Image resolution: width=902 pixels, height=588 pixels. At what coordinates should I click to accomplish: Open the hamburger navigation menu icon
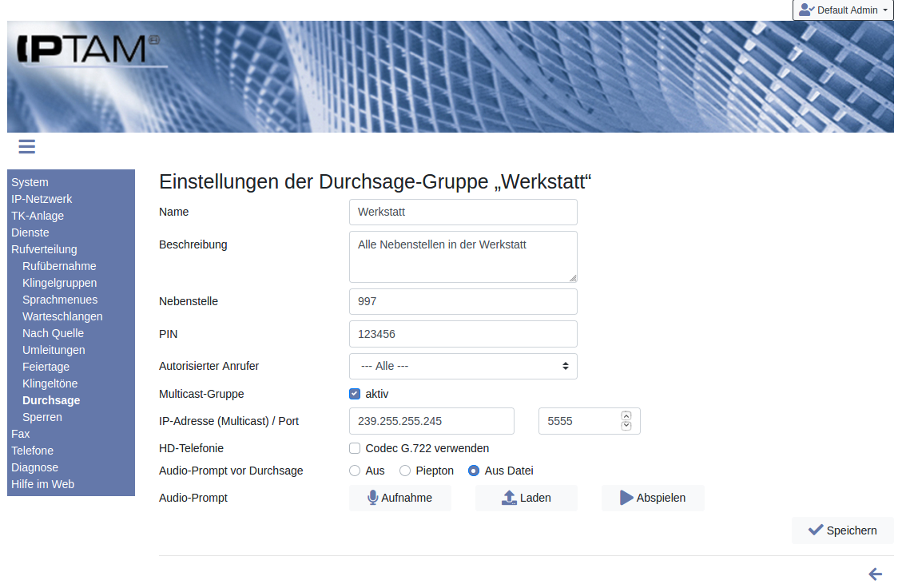pyautogui.click(x=26, y=146)
